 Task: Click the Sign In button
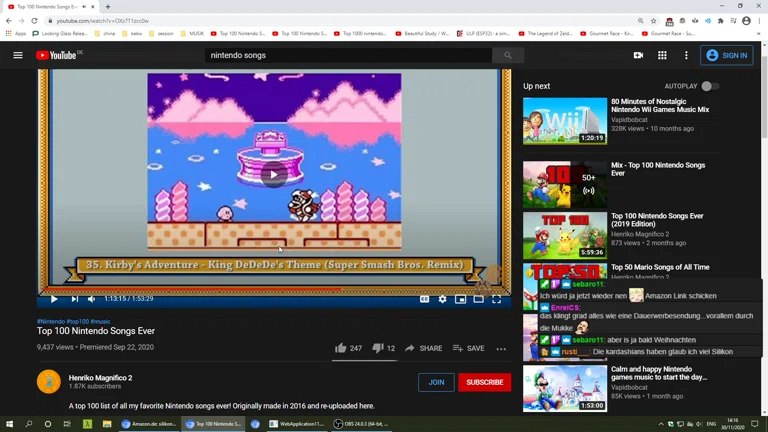727,56
